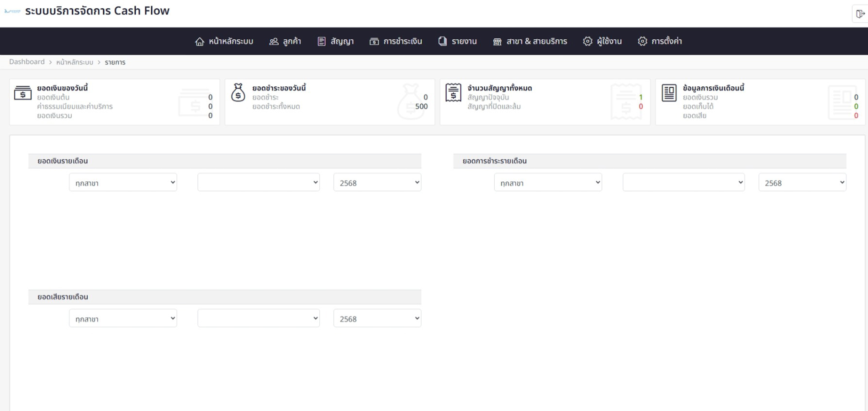The width and height of the screenshot is (868, 411).
Task: Click the users gear icon in navbar
Action: (587, 42)
